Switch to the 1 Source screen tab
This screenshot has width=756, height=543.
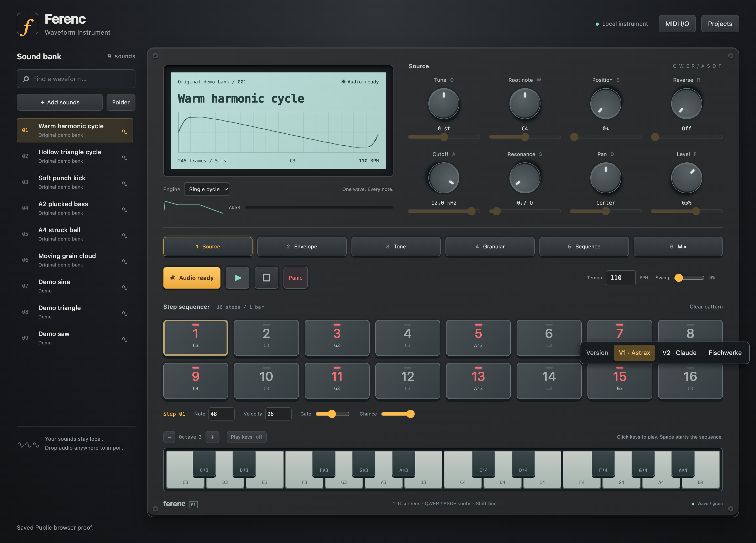coord(208,247)
